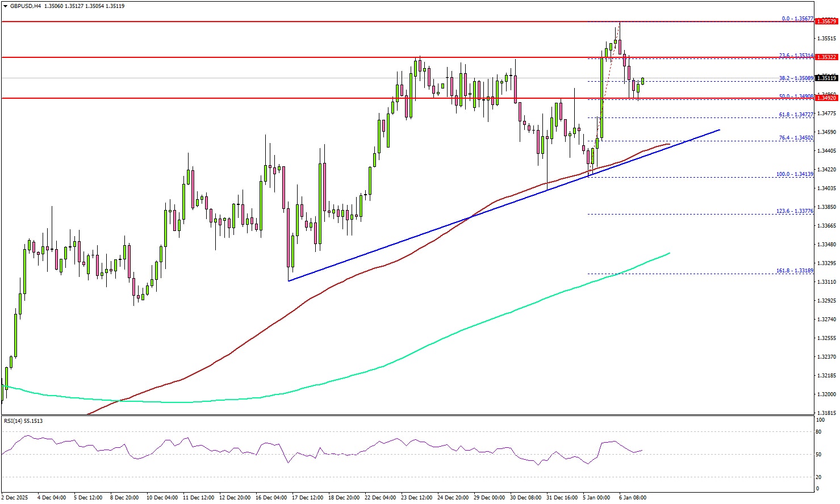
Task: Click the 161.8 - 1.33189 Fibonacci label
Action: click(x=795, y=271)
